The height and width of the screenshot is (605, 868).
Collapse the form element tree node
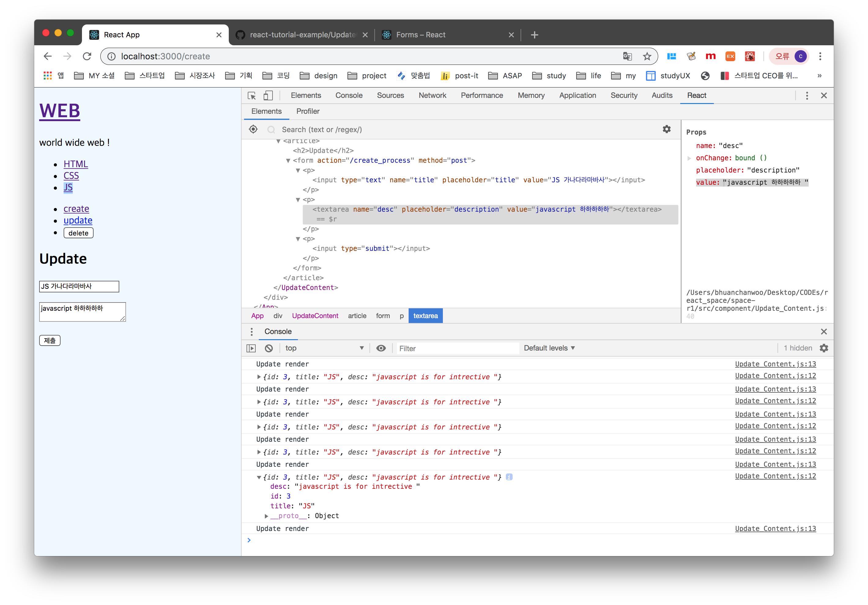288,161
